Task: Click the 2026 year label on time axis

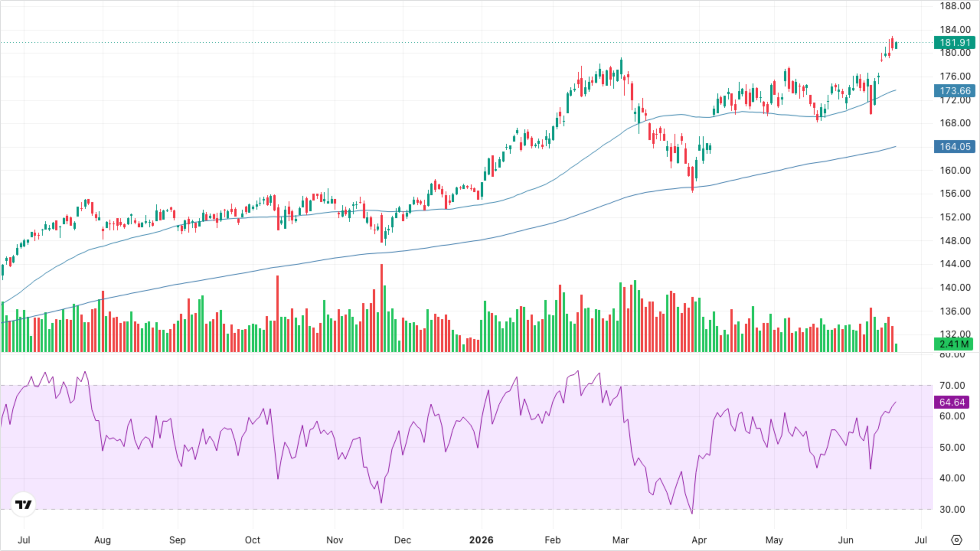Action: pyautogui.click(x=481, y=540)
